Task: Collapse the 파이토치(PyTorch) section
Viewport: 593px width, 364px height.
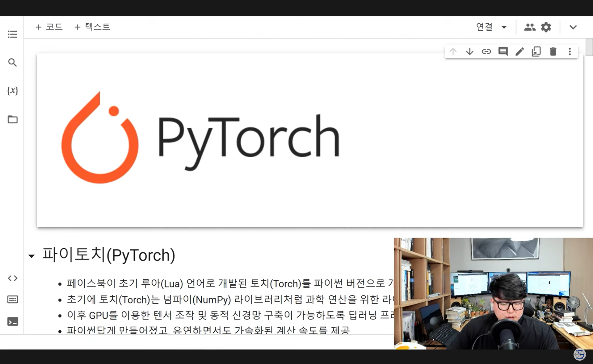Action: [32, 256]
